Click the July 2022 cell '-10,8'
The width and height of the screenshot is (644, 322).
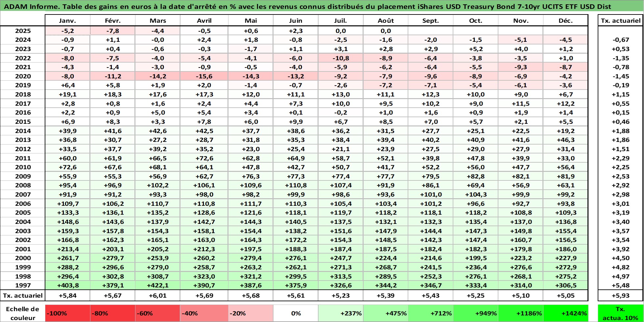click(x=341, y=58)
